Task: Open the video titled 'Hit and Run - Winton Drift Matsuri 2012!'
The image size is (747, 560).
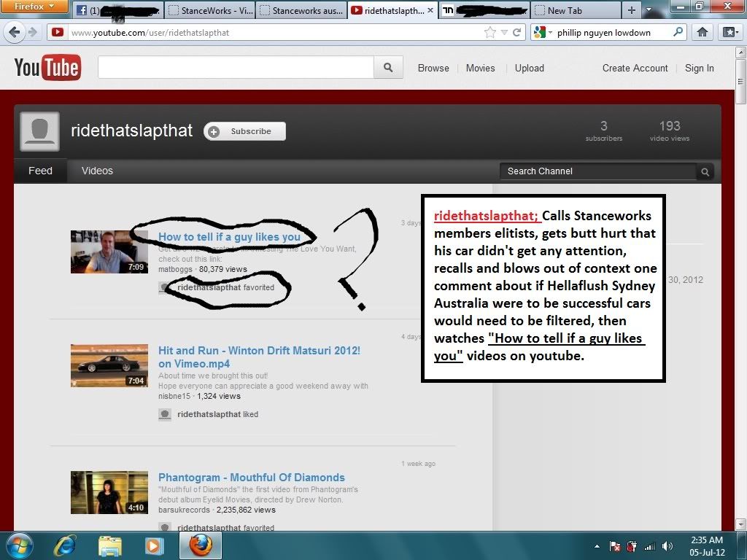Action: tap(259, 357)
